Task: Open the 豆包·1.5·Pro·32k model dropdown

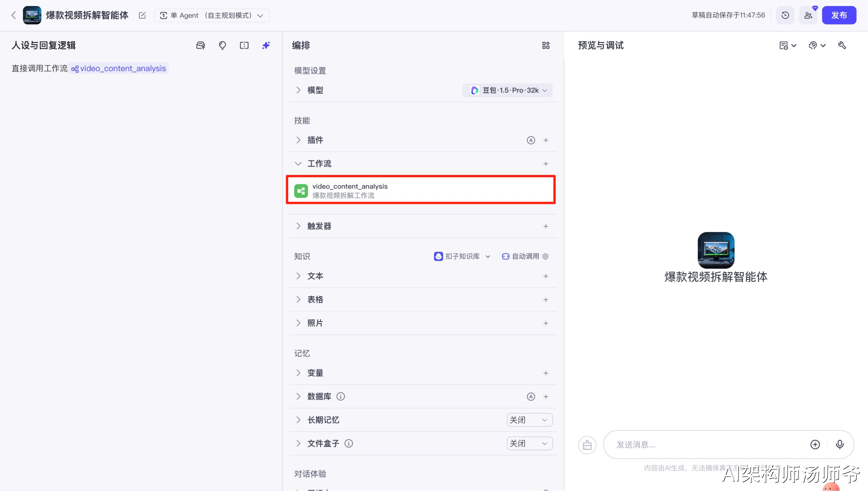Action: click(508, 90)
